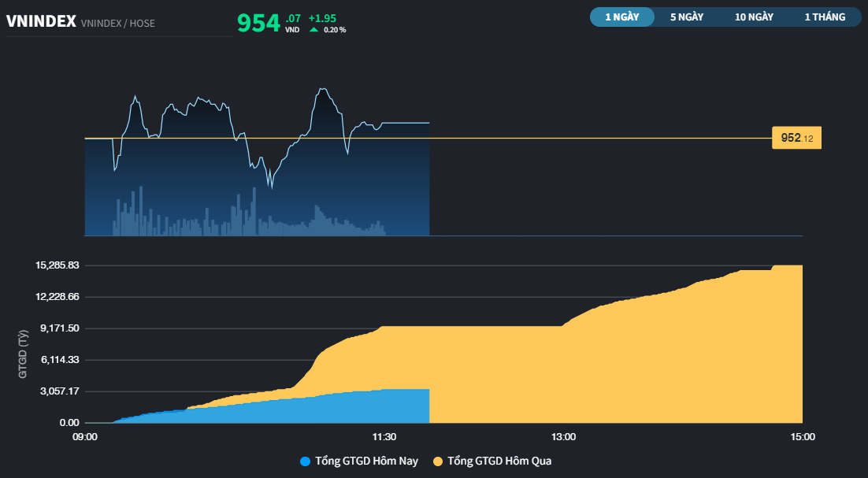Viewport: 868px width, 478px height.
Task: Open the 1 THÁNG time range
Action: click(825, 17)
